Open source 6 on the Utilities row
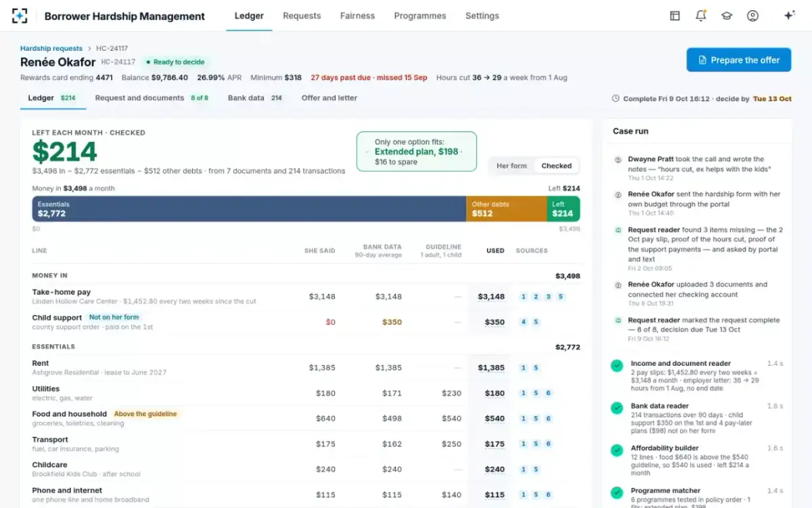Viewport: 812px width, 508px height. pyautogui.click(x=548, y=393)
